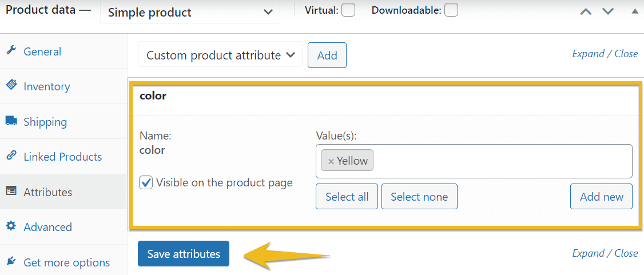Click the Get more options plug icon

11,261
